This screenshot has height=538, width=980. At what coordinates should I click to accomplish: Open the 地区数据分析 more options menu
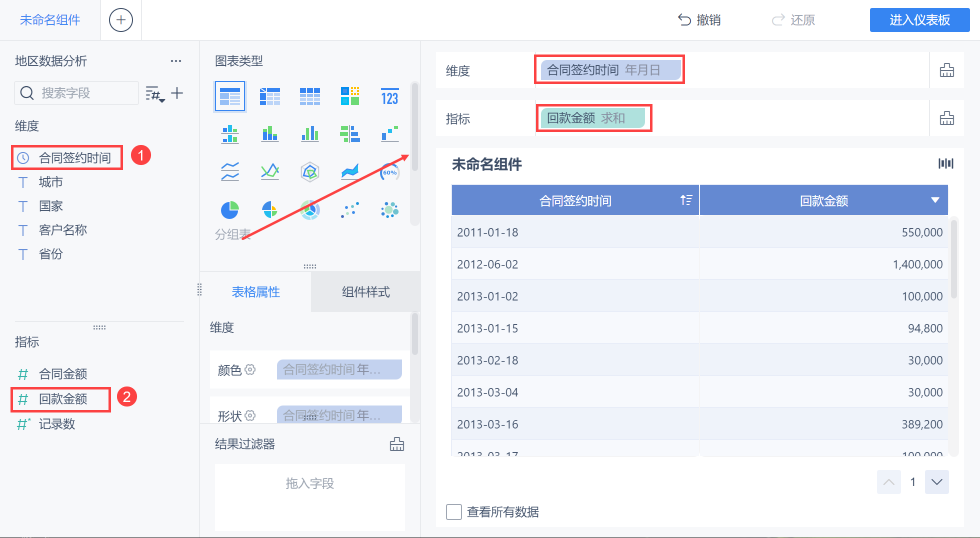176,61
